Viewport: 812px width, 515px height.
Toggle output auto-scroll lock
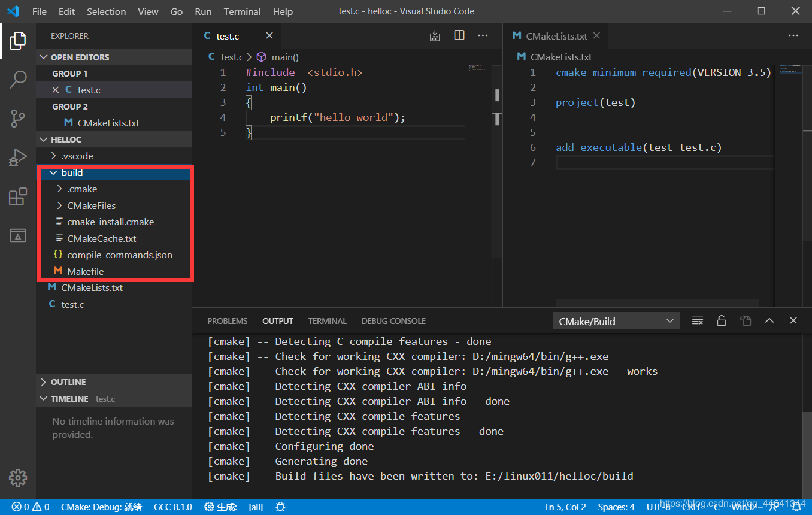pyautogui.click(x=721, y=320)
